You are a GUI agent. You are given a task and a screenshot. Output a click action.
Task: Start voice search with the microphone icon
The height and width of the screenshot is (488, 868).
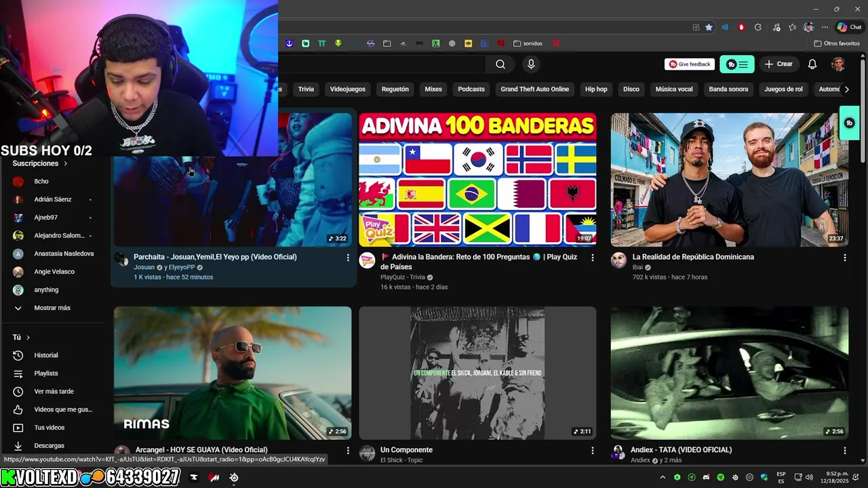point(531,64)
